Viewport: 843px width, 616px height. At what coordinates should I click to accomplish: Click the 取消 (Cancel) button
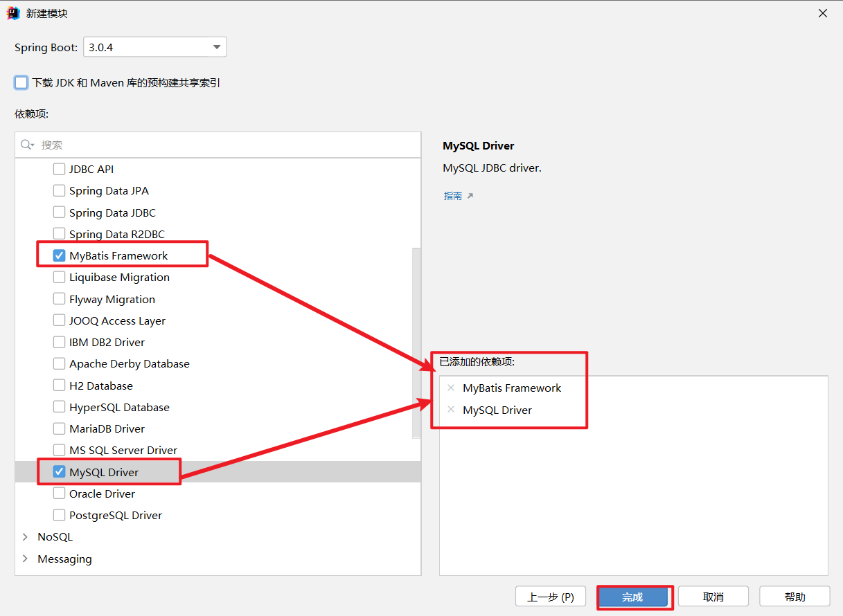[713, 597]
